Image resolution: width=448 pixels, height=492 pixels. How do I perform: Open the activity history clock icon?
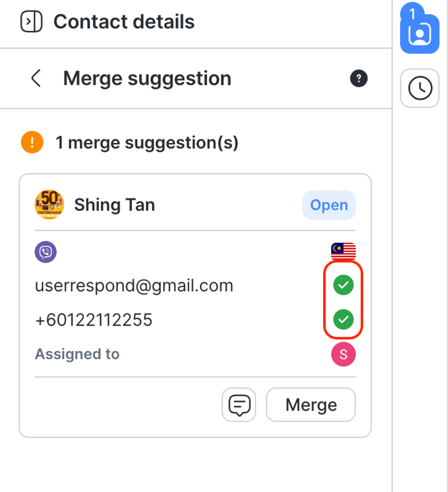[x=420, y=88]
